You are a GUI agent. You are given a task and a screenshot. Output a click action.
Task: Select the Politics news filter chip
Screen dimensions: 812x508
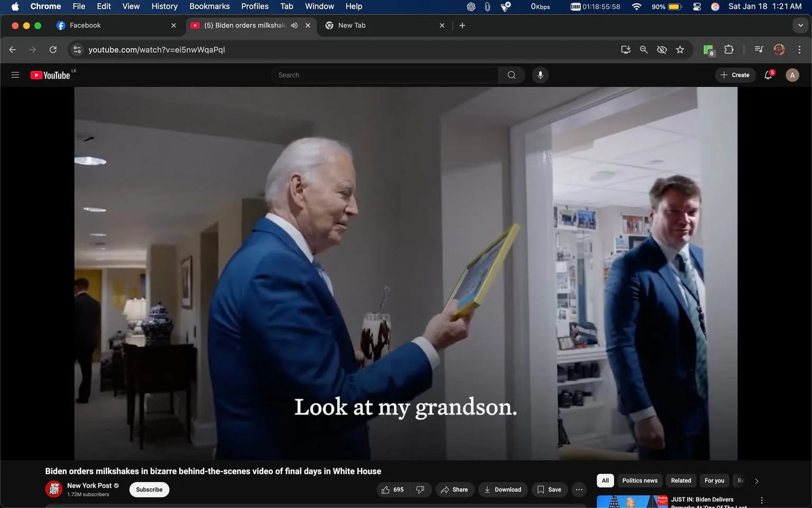(639, 480)
